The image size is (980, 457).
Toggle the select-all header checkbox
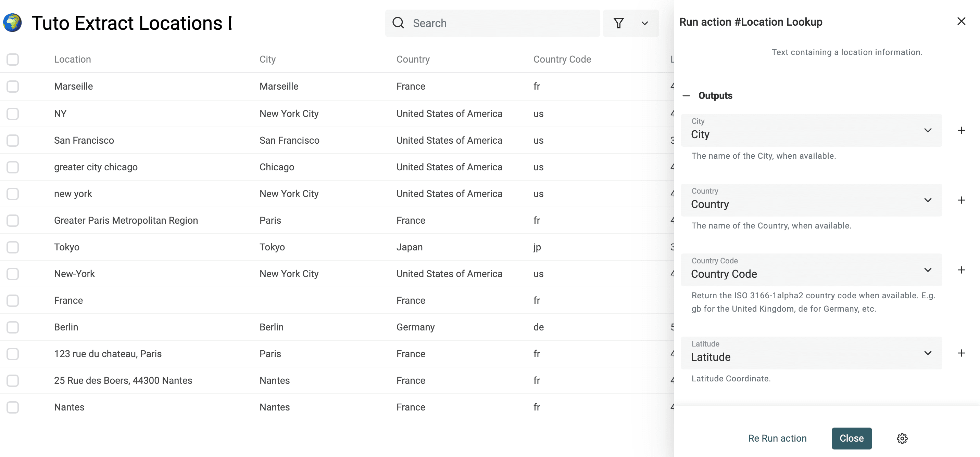pyautogui.click(x=13, y=59)
